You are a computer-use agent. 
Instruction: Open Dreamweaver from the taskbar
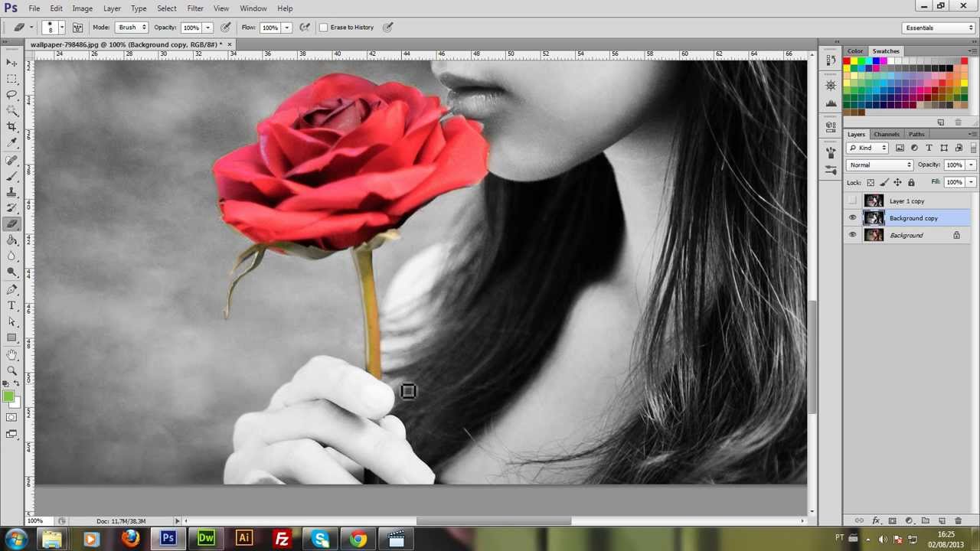206,539
